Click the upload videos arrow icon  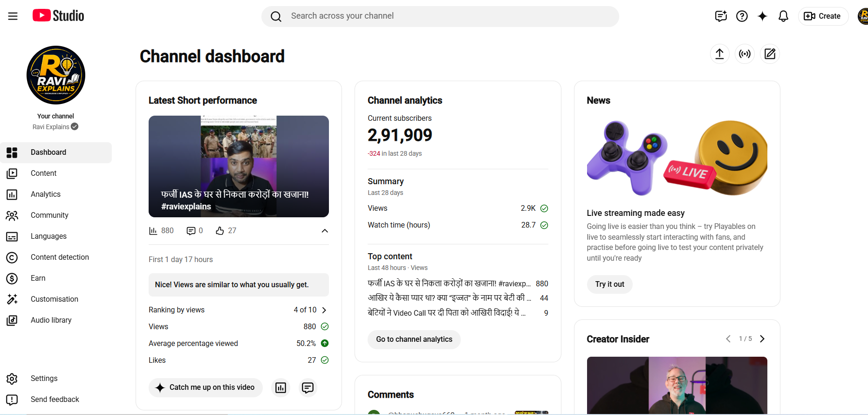click(x=719, y=54)
